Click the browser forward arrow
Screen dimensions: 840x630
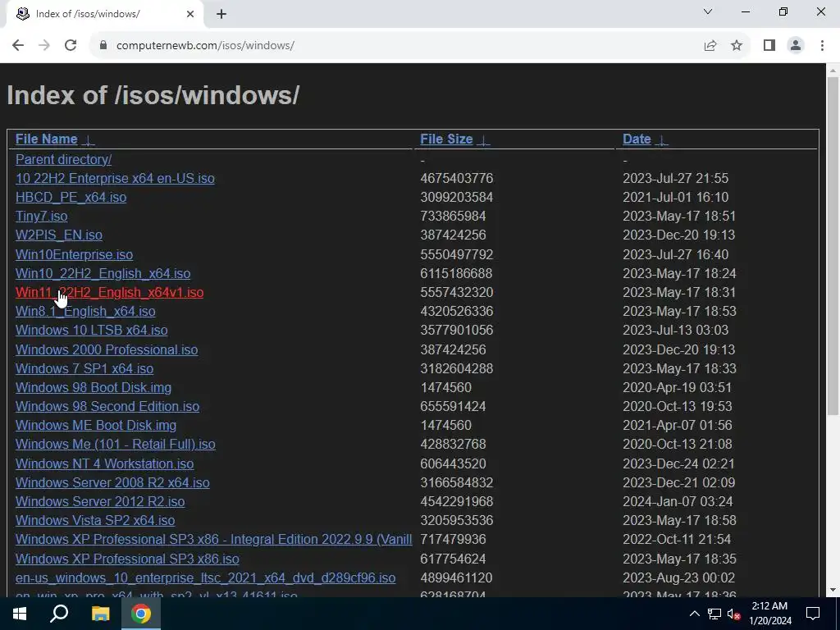[x=44, y=46]
